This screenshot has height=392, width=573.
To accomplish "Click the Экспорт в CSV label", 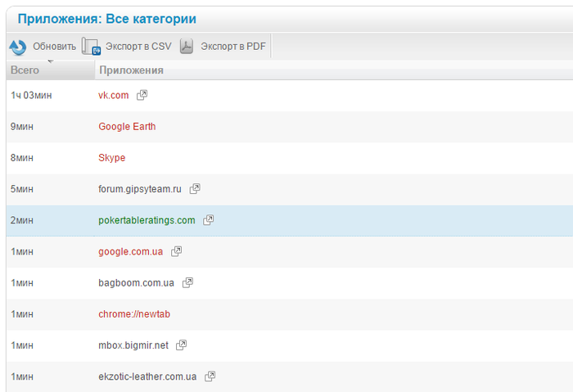I will pyautogui.click(x=138, y=47).
